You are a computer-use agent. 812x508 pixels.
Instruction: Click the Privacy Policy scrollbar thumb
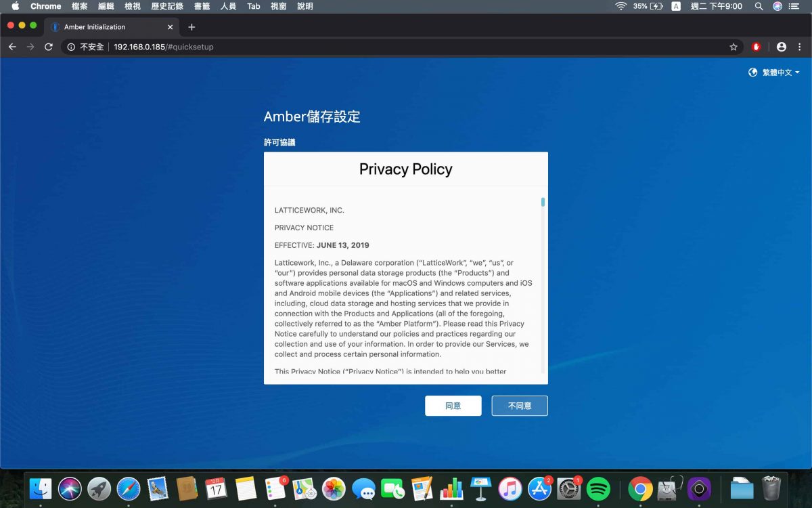(543, 202)
